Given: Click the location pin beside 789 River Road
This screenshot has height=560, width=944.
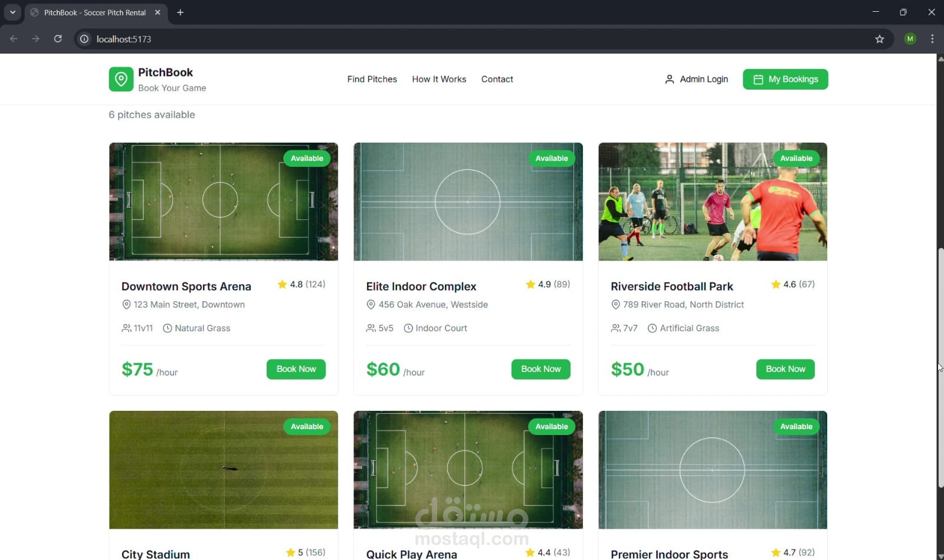Looking at the screenshot, I should click(615, 305).
